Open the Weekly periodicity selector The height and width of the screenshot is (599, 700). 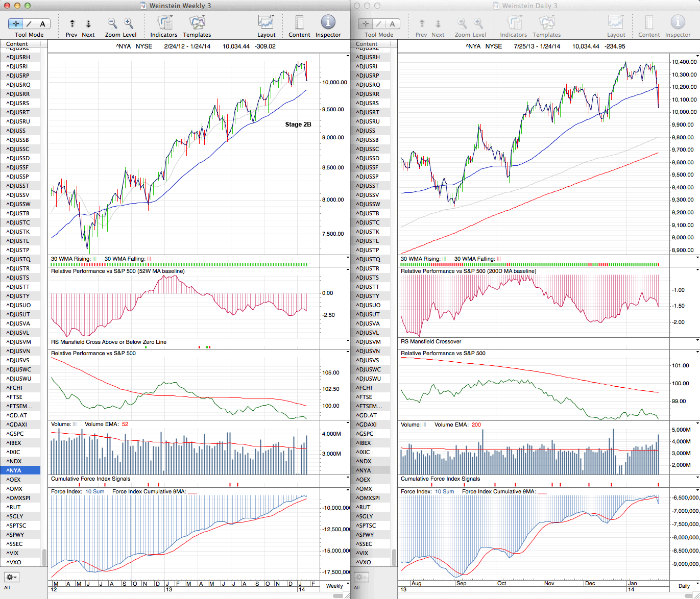tap(337, 586)
